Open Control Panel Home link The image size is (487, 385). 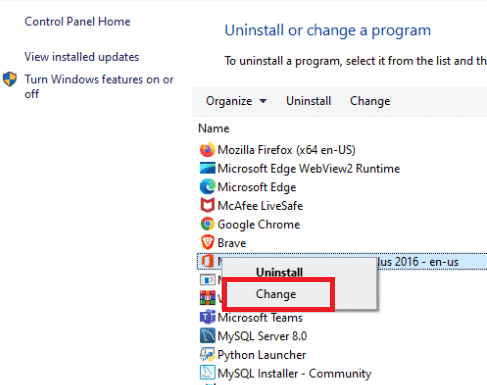pos(77,22)
